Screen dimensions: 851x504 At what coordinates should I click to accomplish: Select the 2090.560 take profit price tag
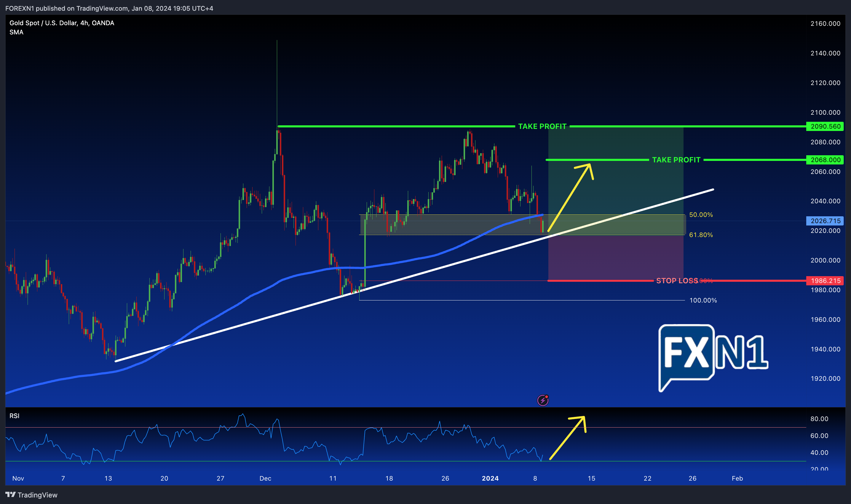pyautogui.click(x=825, y=126)
